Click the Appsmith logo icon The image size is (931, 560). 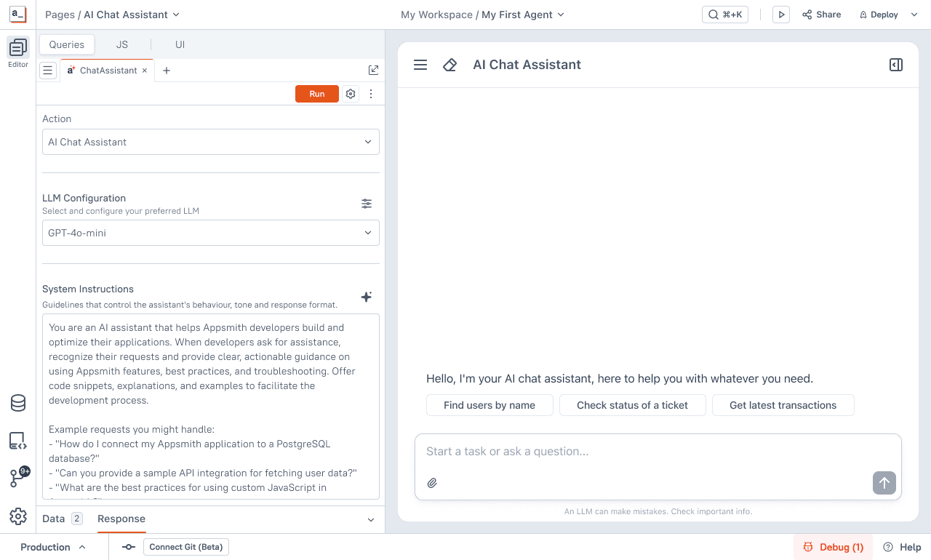click(x=18, y=14)
